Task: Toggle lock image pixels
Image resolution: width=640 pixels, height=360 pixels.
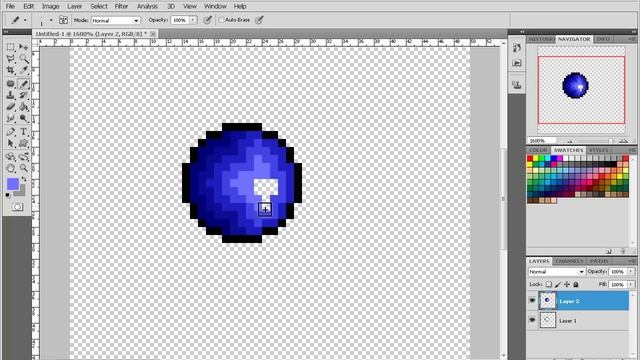Action: pos(558,284)
